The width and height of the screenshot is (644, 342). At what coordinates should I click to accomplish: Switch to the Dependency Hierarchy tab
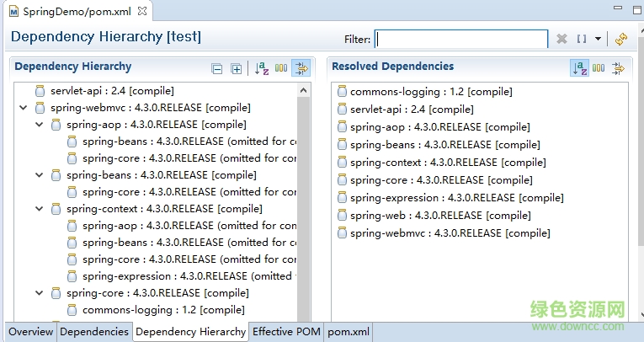(190, 332)
